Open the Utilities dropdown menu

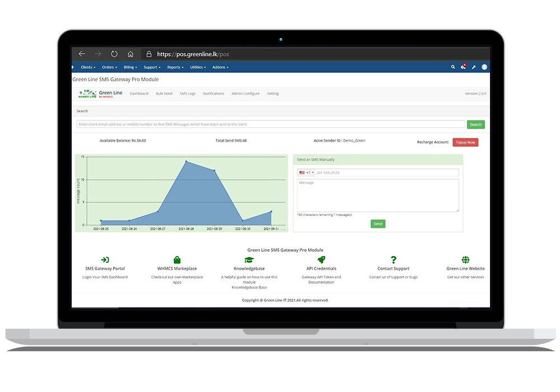click(198, 67)
